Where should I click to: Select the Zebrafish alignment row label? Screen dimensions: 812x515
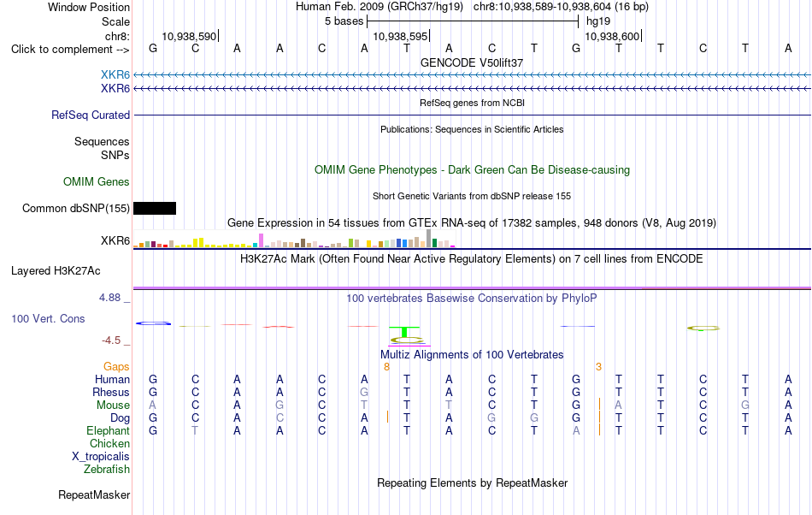tap(107, 470)
